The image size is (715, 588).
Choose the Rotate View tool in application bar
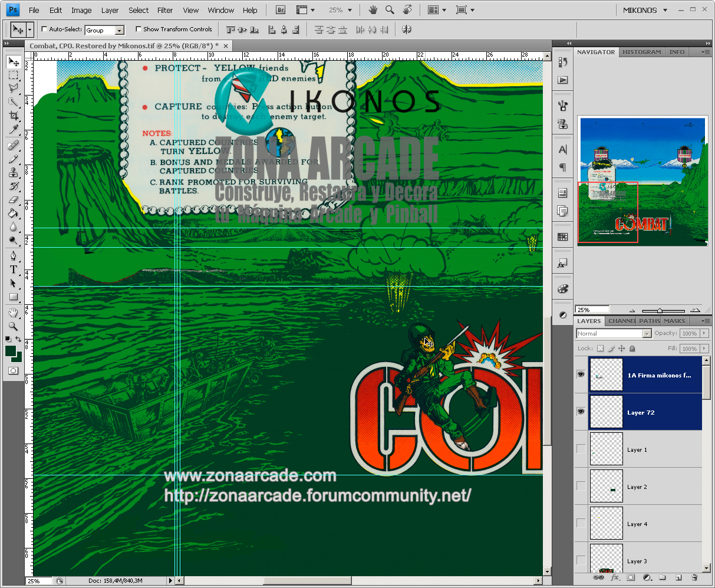point(407,10)
